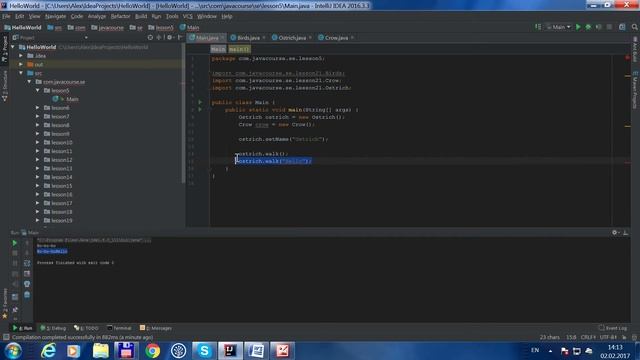Click run gutter arrow beside main method
The image size is (640, 360).
coord(200,109)
